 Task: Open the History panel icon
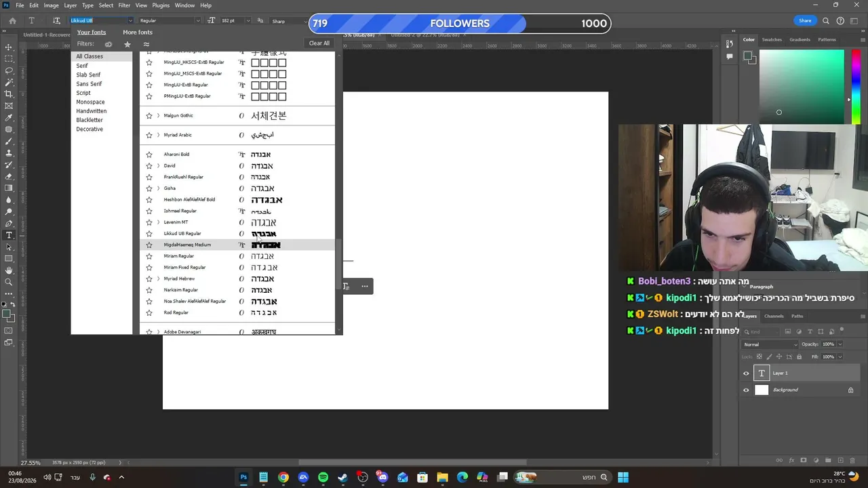(730, 44)
